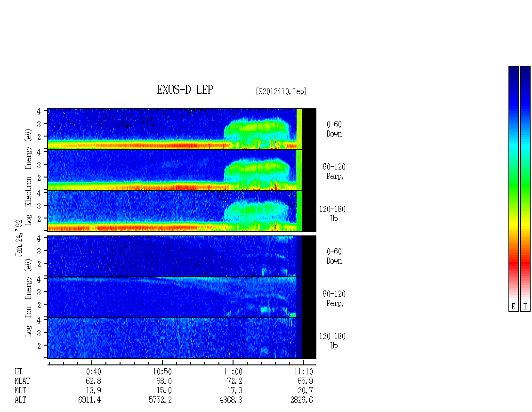Screen dimensions: 532x412
Task: Click the MLAT value 68.0
Action: [164, 381]
